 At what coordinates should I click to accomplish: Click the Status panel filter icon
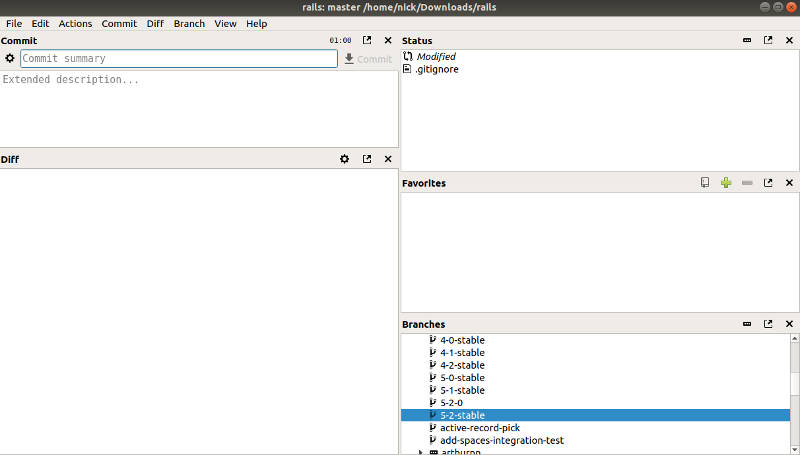coord(747,40)
